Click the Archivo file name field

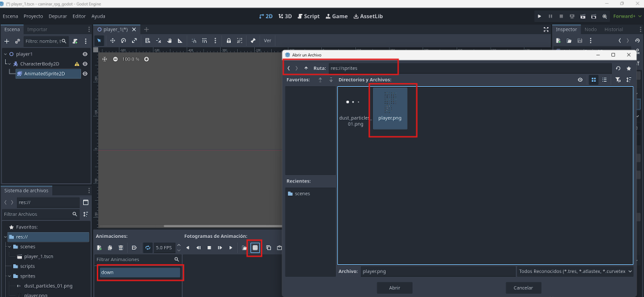tap(436, 271)
